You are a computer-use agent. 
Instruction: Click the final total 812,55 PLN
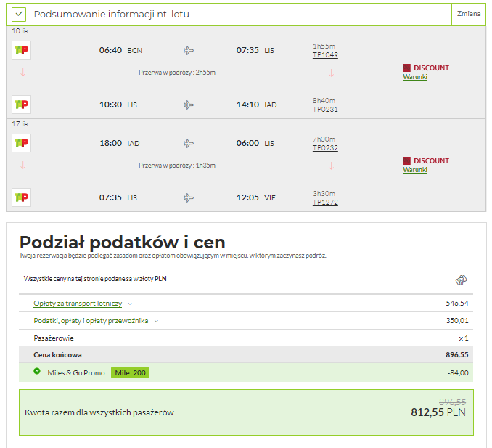438,412
